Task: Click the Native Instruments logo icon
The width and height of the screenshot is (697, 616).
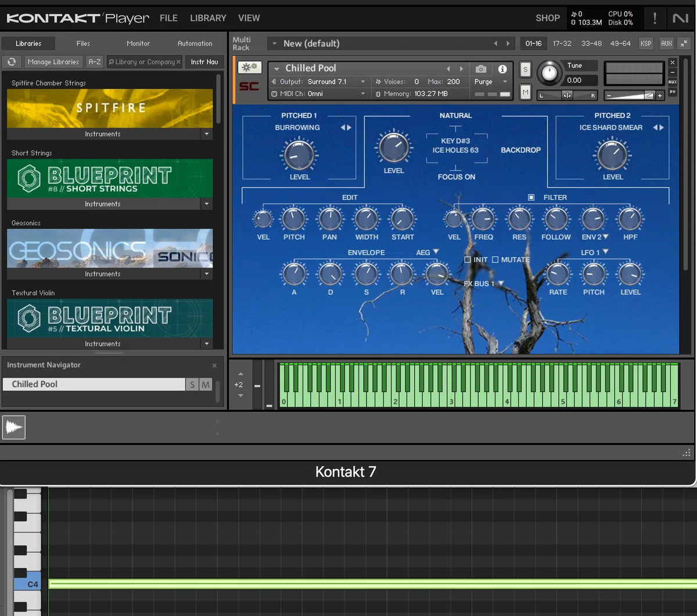Action: pos(680,18)
